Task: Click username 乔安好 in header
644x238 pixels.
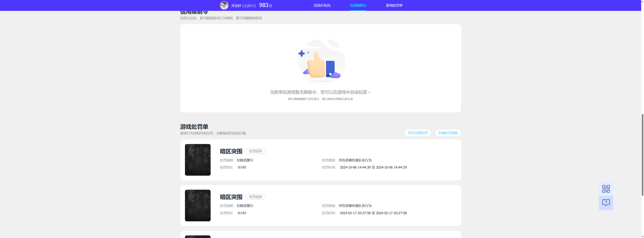Action: click(x=236, y=6)
